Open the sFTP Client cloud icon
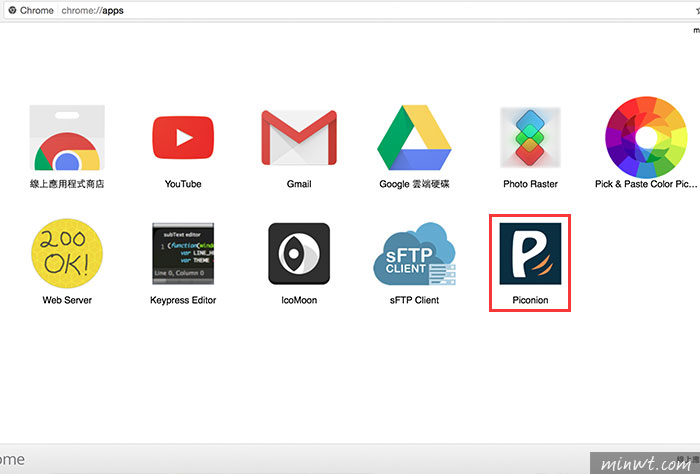 coord(414,254)
